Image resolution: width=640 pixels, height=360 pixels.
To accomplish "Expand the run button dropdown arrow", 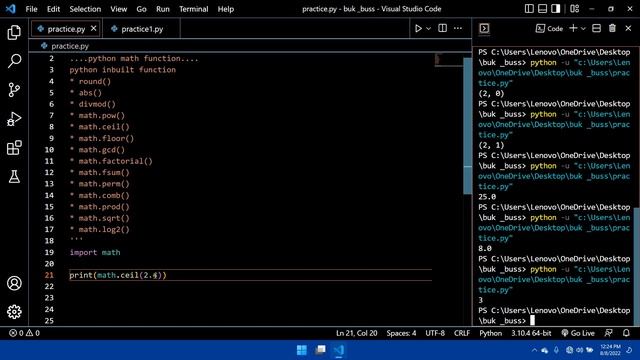I will [x=428, y=29].
